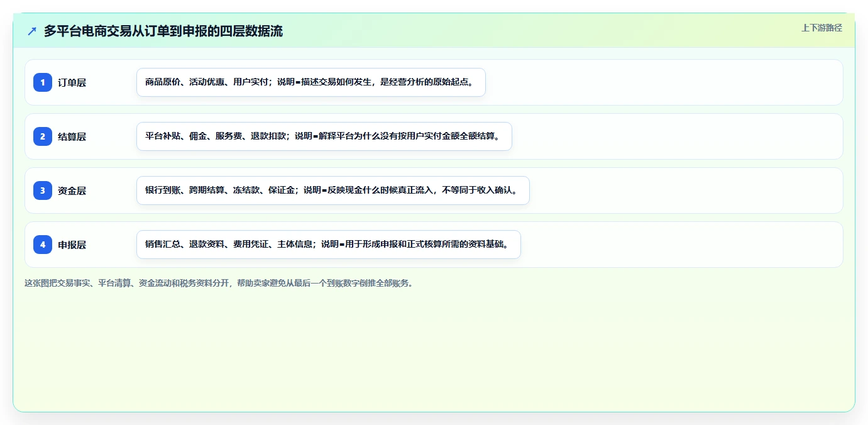Select the 上下游路径 label at top right
The height and width of the screenshot is (425, 868).
click(x=821, y=28)
